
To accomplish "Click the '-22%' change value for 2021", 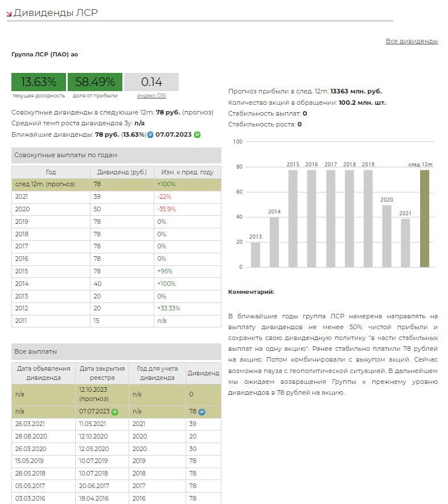I will [x=164, y=196].
